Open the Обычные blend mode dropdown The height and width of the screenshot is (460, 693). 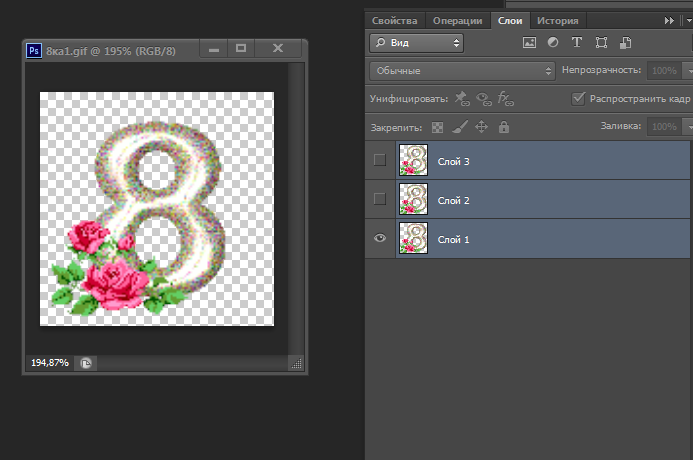(462, 71)
